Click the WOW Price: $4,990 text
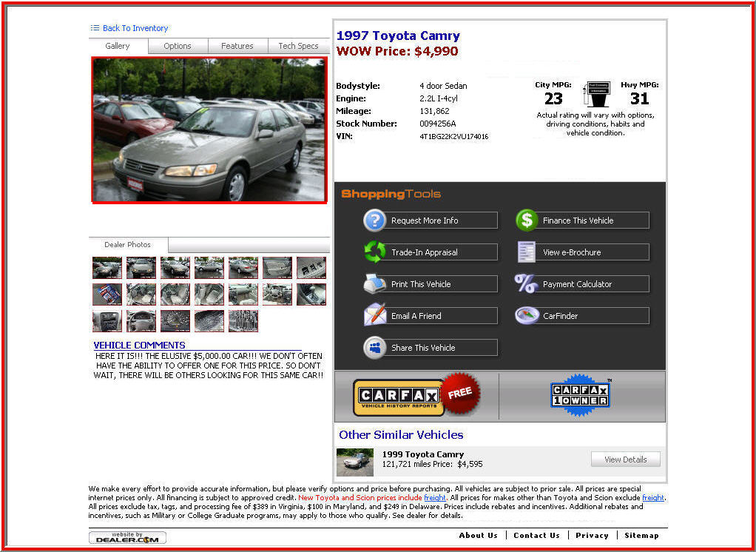This screenshot has width=756, height=552. click(x=397, y=51)
